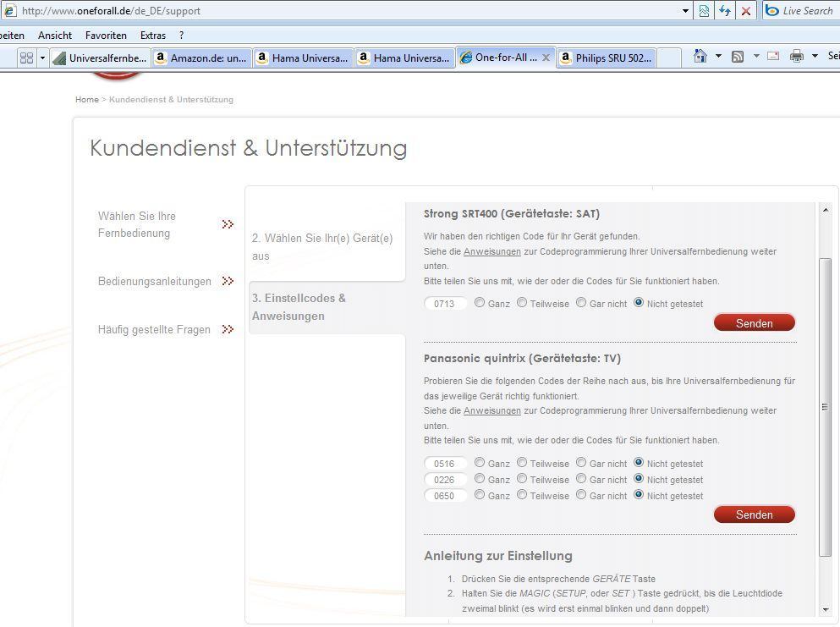Click the inner panel scrollbar thumb
This screenshot has width=840, height=627.
pos(825,407)
